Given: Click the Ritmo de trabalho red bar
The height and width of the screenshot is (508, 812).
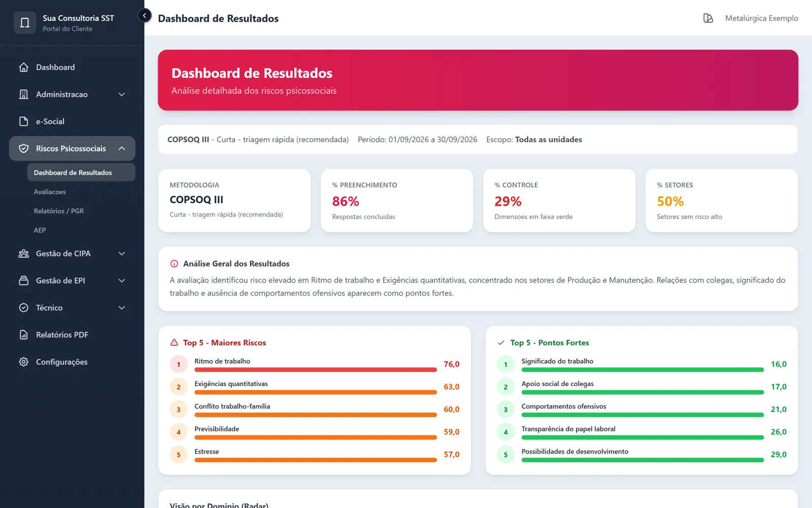Looking at the screenshot, I should tap(316, 370).
